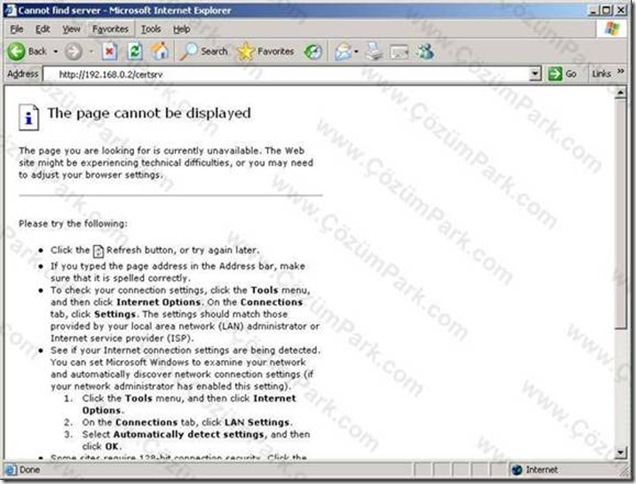Click the 'Please try the following:' text
636x484 pixels.
[73, 224]
